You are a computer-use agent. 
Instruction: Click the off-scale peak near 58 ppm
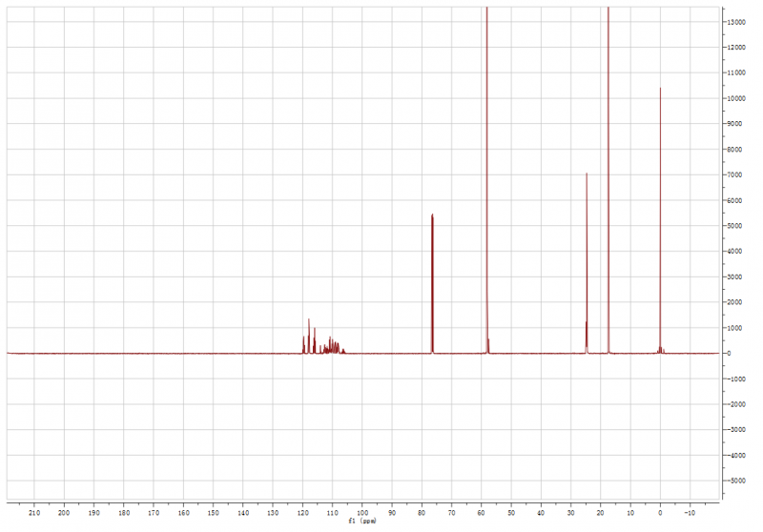[x=487, y=180]
